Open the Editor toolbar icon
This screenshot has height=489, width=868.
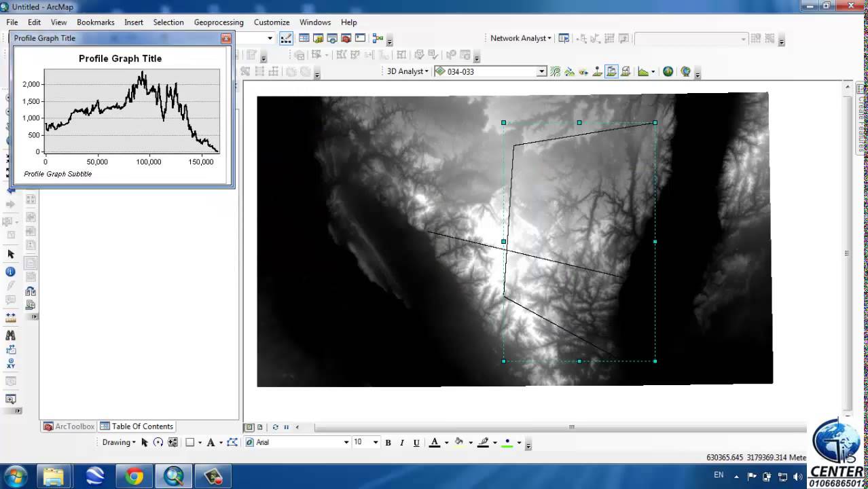click(286, 38)
